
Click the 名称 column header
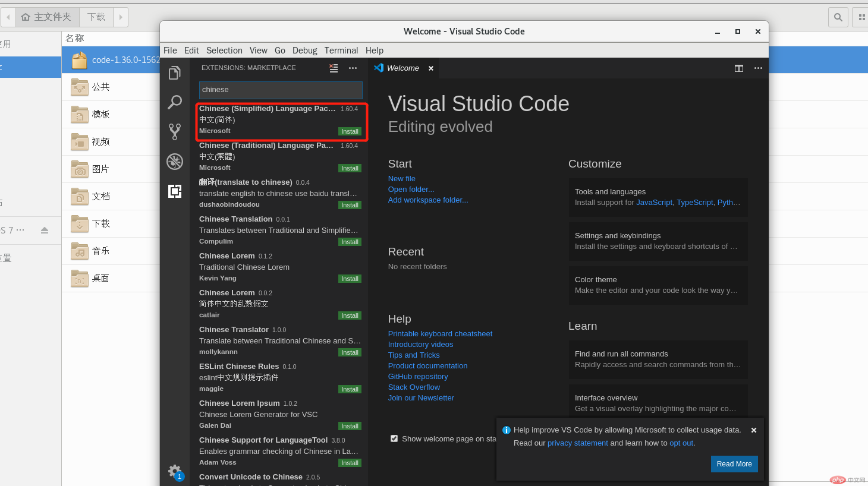[x=75, y=38]
